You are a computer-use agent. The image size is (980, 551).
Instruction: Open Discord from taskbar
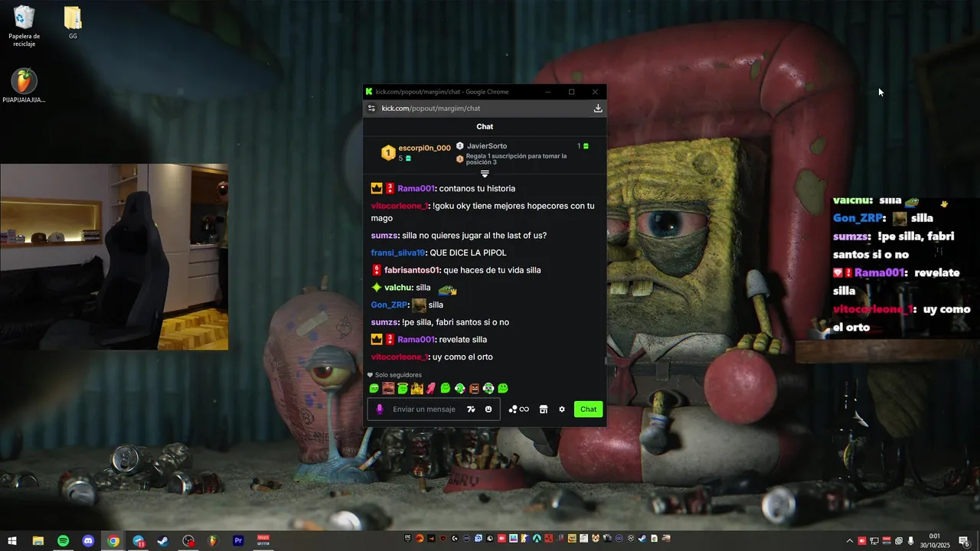point(88,540)
